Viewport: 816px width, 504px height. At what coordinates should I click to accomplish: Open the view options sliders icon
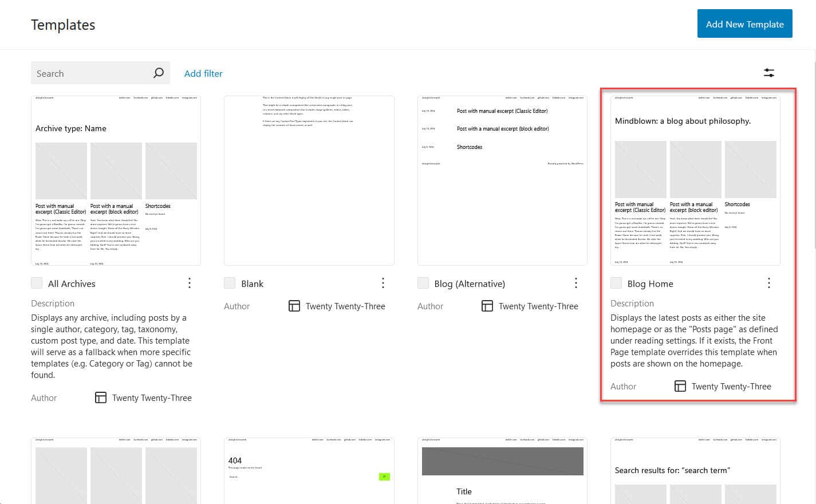point(768,73)
